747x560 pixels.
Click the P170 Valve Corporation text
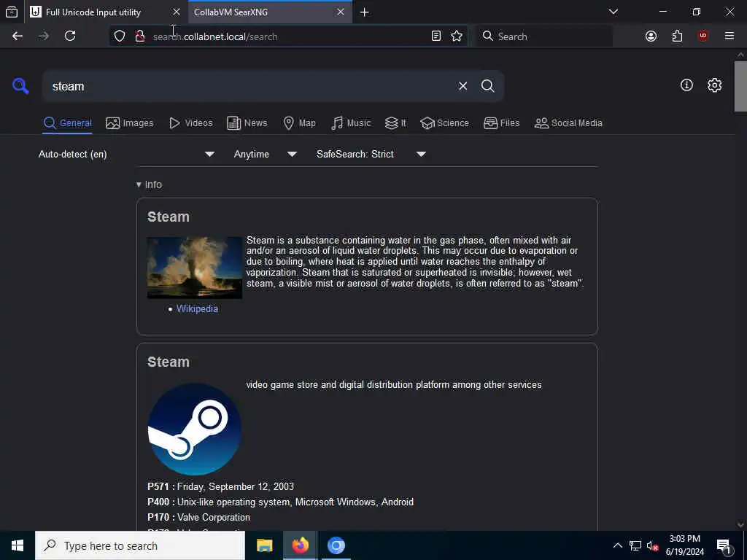[198, 518]
